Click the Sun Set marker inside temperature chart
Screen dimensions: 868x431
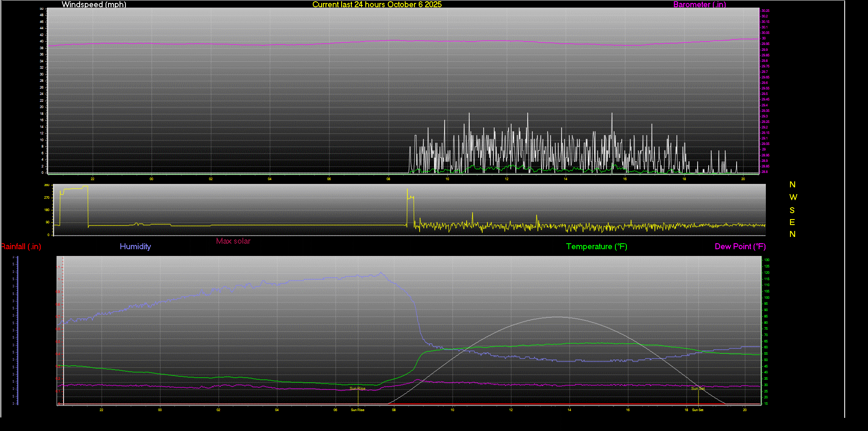[x=698, y=389]
